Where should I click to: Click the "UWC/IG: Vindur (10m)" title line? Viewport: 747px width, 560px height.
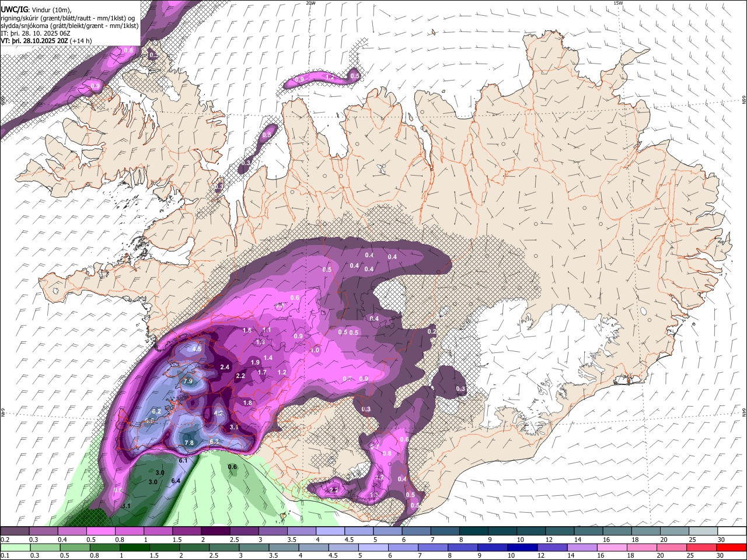[x=36, y=9]
